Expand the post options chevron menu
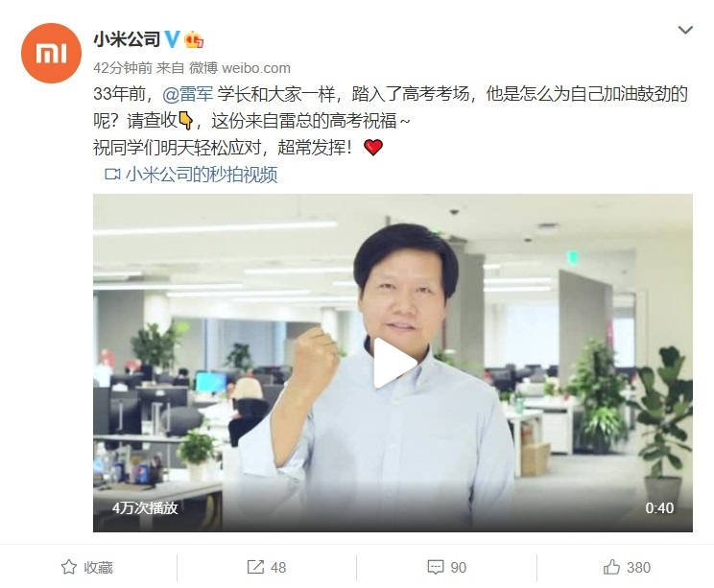Viewport: 714px width, 588px height. pyautogui.click(x=685, y=31)
